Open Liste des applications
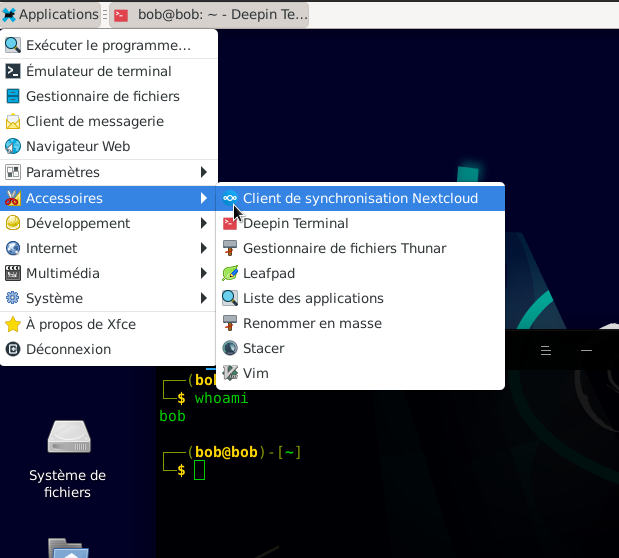Screen dimensions: 619x558 coord(360,298)
